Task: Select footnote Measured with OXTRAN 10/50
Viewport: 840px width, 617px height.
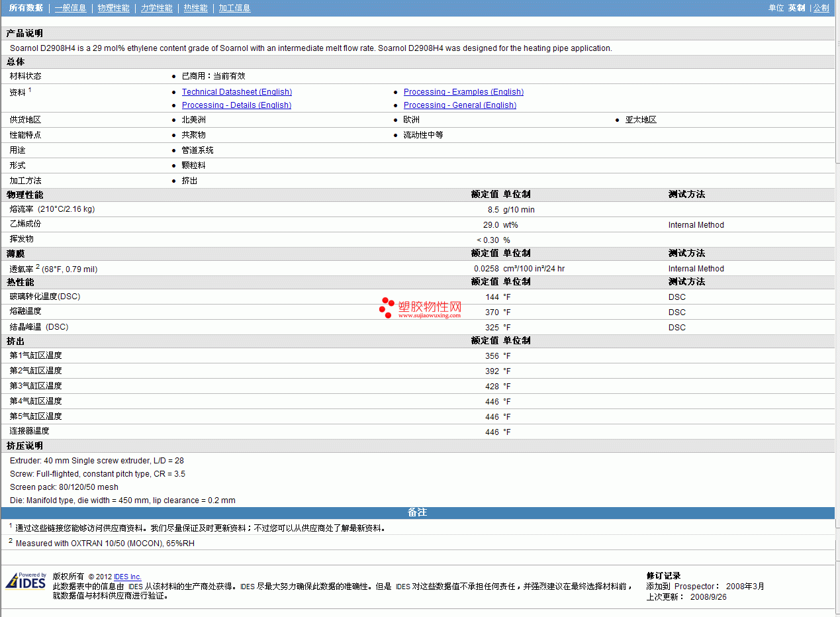Action: (x=105, y=544)
